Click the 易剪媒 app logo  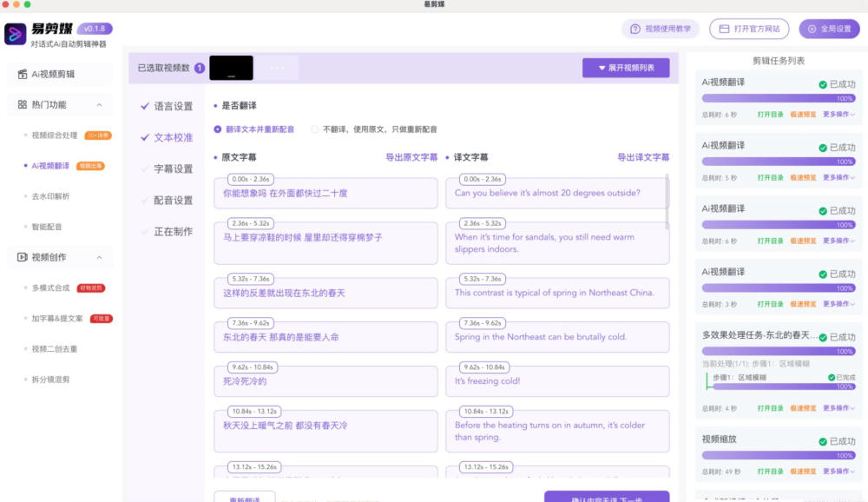tap(16, 31)
